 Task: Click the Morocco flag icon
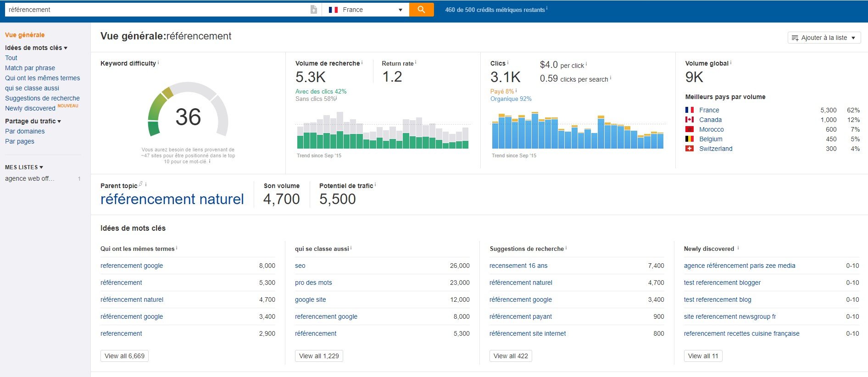(x=689, y=129)
